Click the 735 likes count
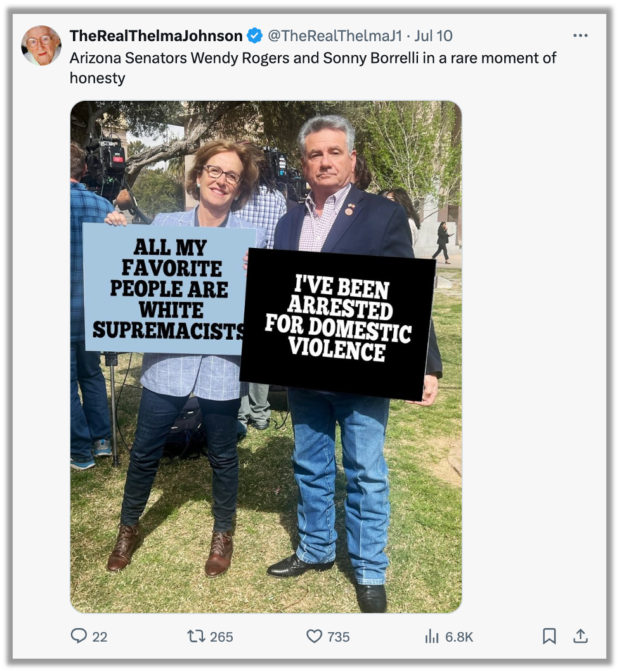The height and width of the screenshot is (672, 619). (339, 637)
